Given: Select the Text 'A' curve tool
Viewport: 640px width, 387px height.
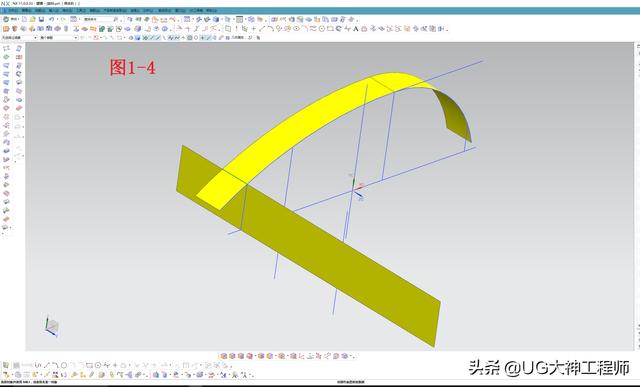Looking at the screenshot, I should click(x=356, y=29).
